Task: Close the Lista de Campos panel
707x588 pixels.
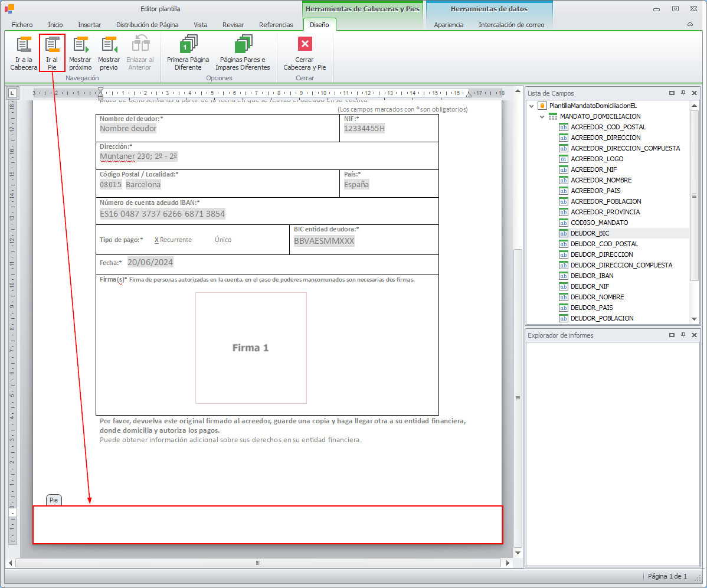Action: point(694,93)
